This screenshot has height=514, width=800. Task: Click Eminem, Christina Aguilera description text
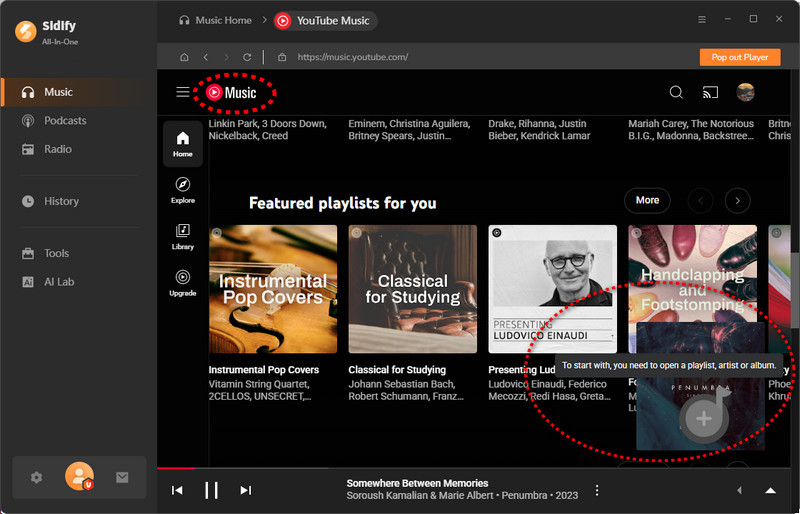coord(409,130)
